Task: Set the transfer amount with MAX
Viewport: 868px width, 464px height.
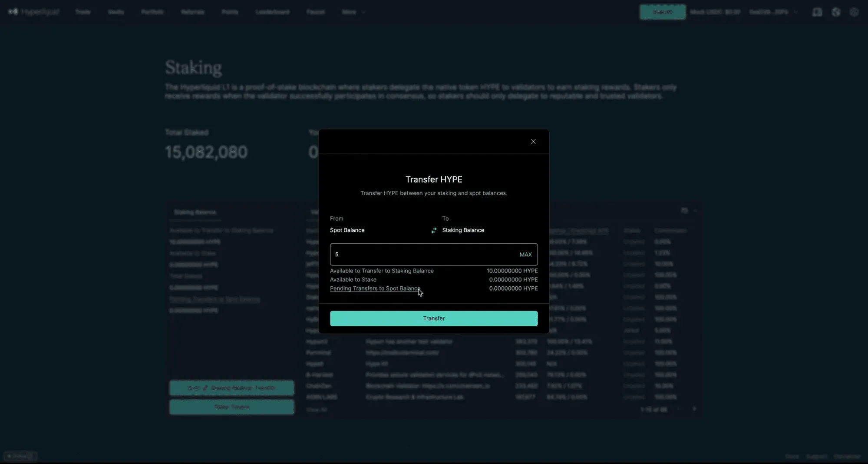Action: 525,255
